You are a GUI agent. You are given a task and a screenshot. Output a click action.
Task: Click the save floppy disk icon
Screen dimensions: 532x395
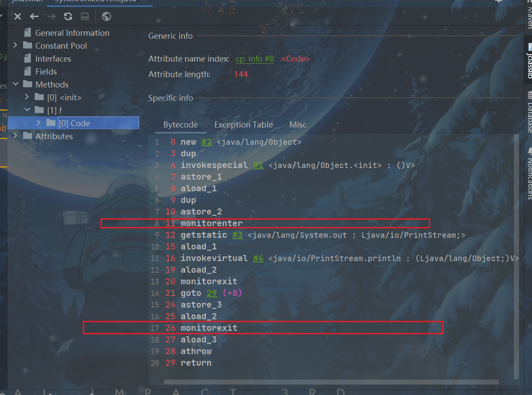click(x=85, y=16)
